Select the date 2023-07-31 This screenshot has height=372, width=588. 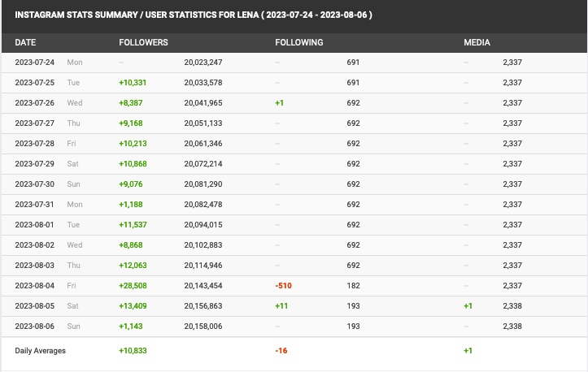pos(34,204)
